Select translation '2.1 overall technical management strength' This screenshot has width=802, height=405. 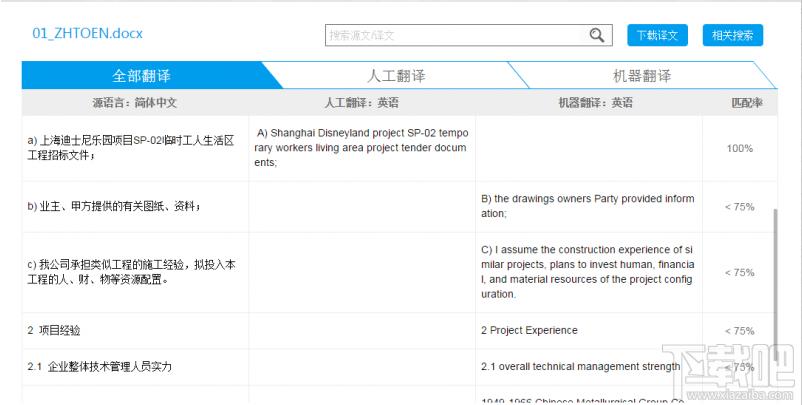[x=581, y=367]
